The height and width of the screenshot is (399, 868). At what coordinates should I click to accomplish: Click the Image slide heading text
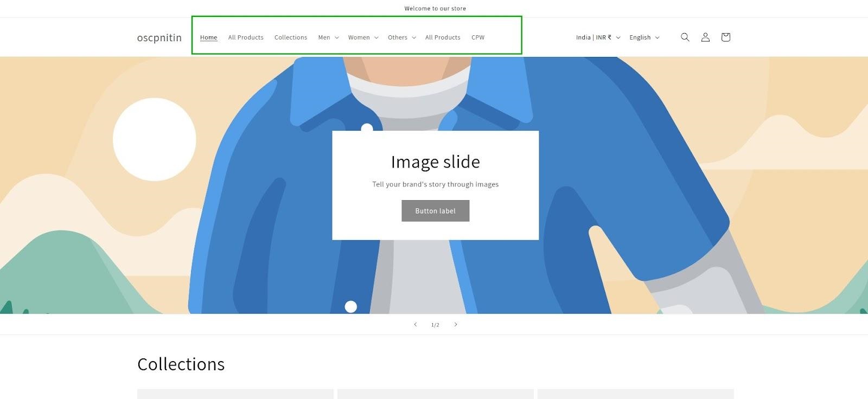435,162
